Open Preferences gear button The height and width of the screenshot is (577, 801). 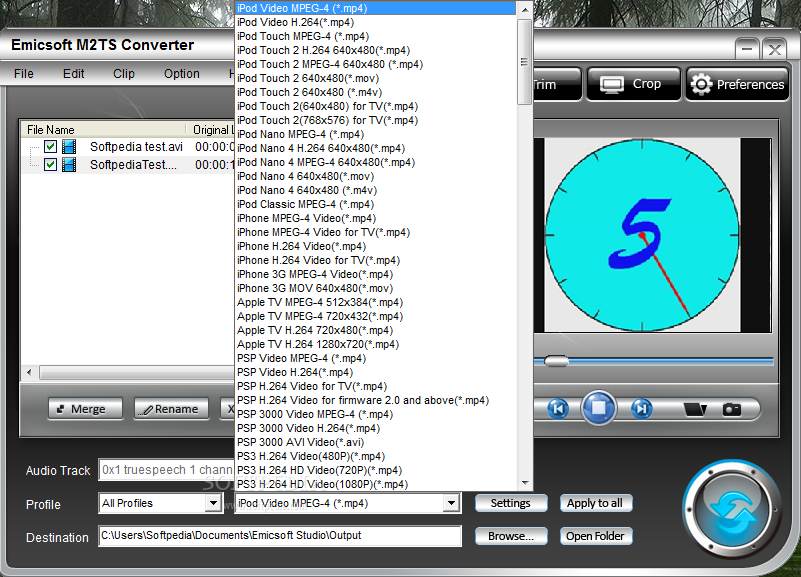[x=737, y=84]
